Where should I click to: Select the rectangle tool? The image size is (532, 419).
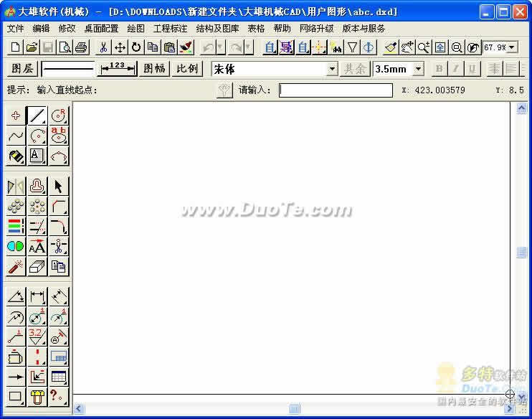click(16, 397)
